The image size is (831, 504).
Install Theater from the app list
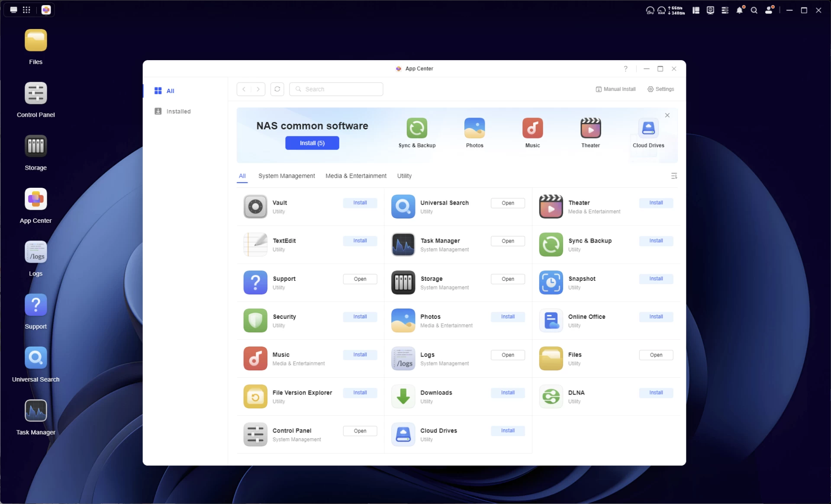pos(656,203)
